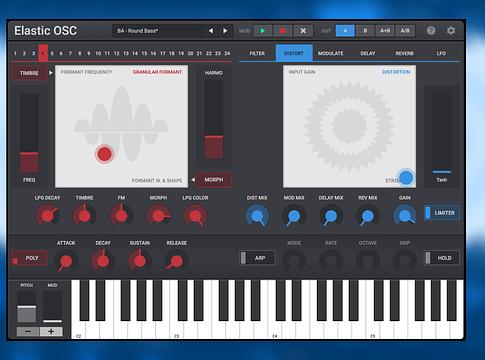Click the SUSTAIN knob
Viewport: 485px width, 360px height.
[140, 261]
